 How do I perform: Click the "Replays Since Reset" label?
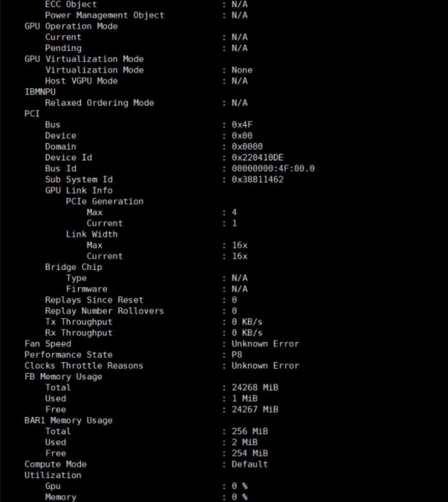94,300
